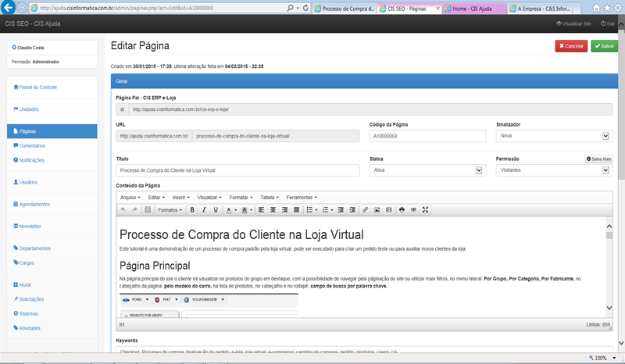
Task: Toggle italic formatting in the editor
Action: click(x=204, y=209)
